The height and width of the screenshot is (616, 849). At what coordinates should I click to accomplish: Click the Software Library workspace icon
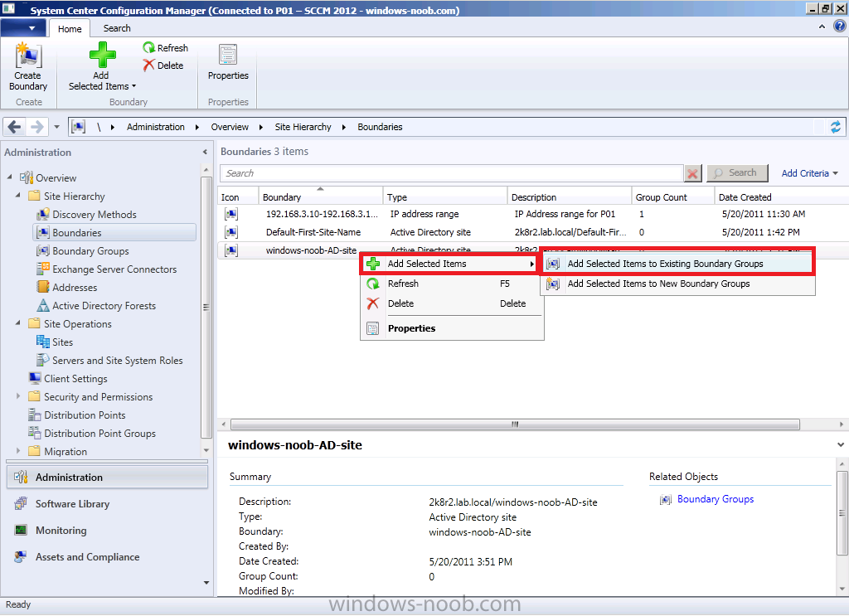pyautogui.click(x=21, y=504)
